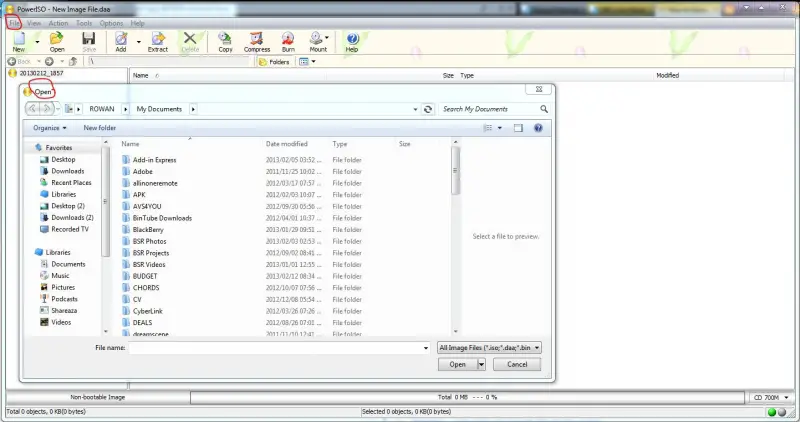Image resolution: width=800 pixels, height=422 pixels.
Task: Click the Non-bootable Image status label
Action: click(97, 397)
